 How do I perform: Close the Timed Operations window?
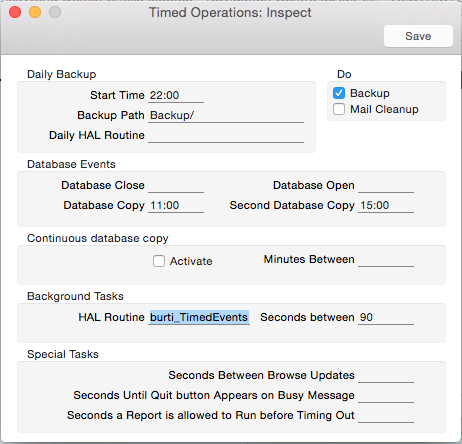click(x=15, y=12)
